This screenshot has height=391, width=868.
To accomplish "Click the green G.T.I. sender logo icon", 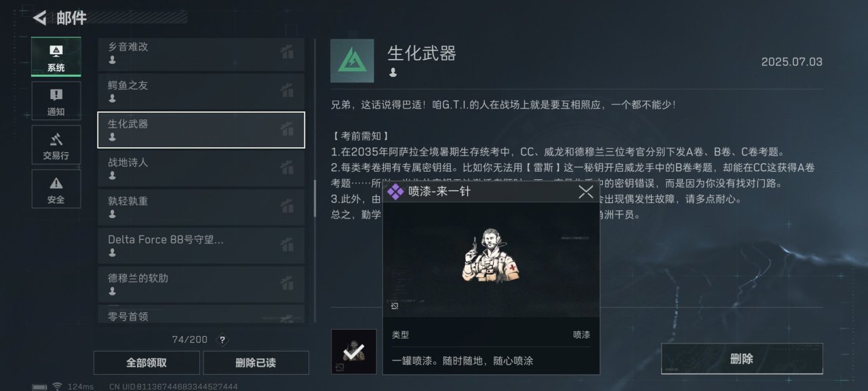I will [x=352, y=60].
